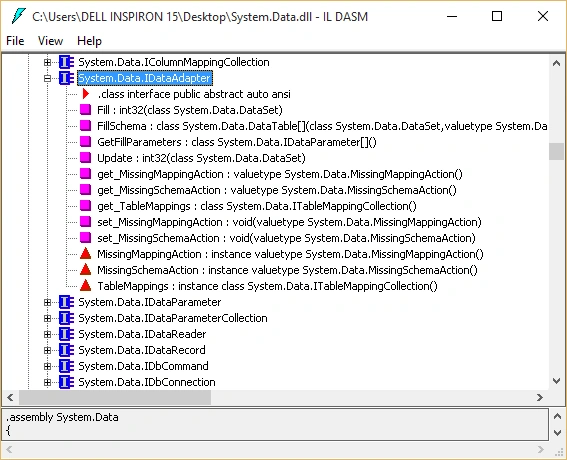Select the System.Data.IDataParameter row
Image resolution: width=567 pixels, height=460 pixels.
[x=149, y=302]
